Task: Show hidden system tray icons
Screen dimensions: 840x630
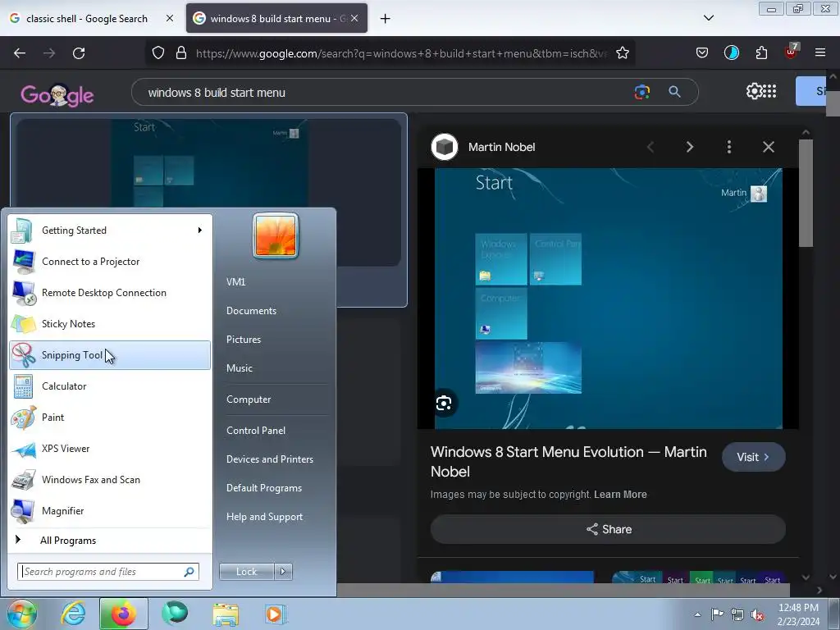Action: click(x=697, y=614)
